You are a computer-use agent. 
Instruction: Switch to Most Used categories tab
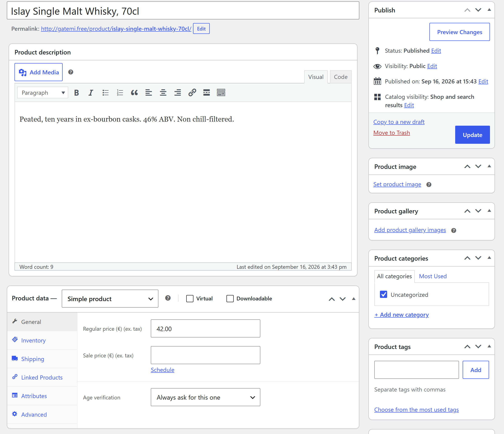pos(433,276)
